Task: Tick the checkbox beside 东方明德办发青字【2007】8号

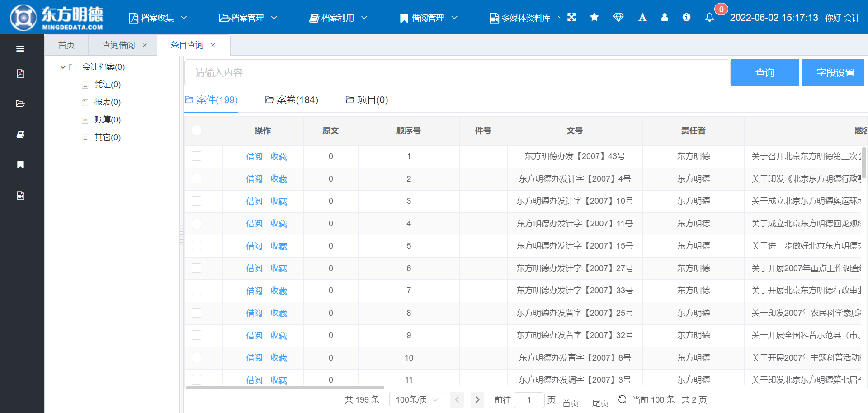Action: point(196,357)
